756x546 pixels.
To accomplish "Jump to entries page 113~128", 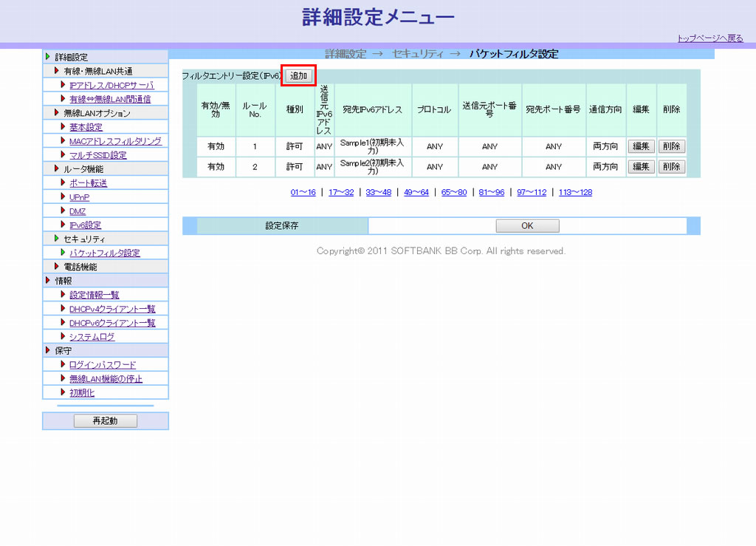I will [x=575, y=192].
